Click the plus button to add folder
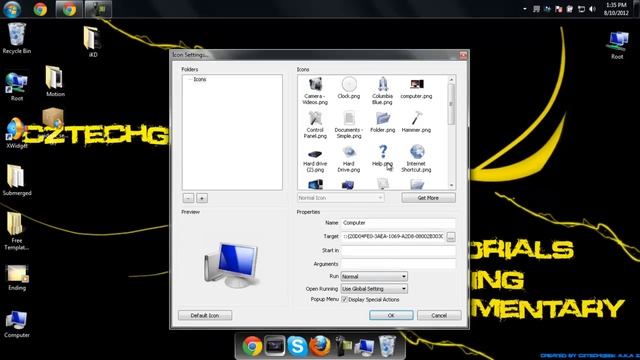 [202, 198]
